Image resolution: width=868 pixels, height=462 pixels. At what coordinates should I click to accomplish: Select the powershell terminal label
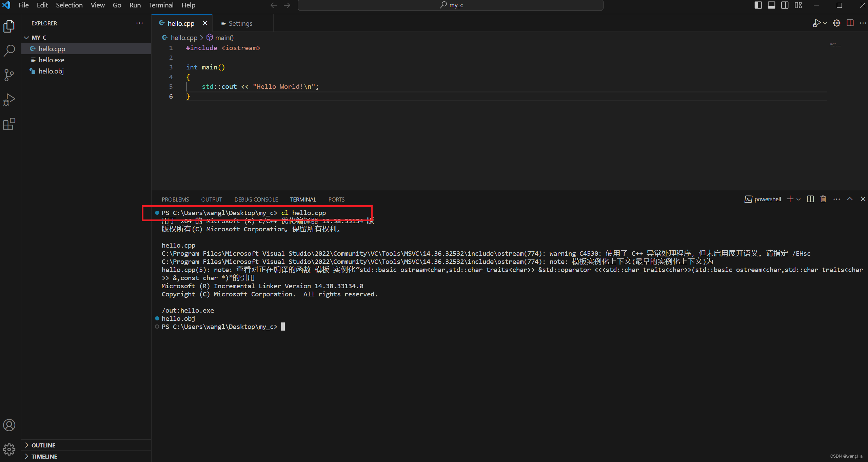pyautogui.click(x=763, y=199)
